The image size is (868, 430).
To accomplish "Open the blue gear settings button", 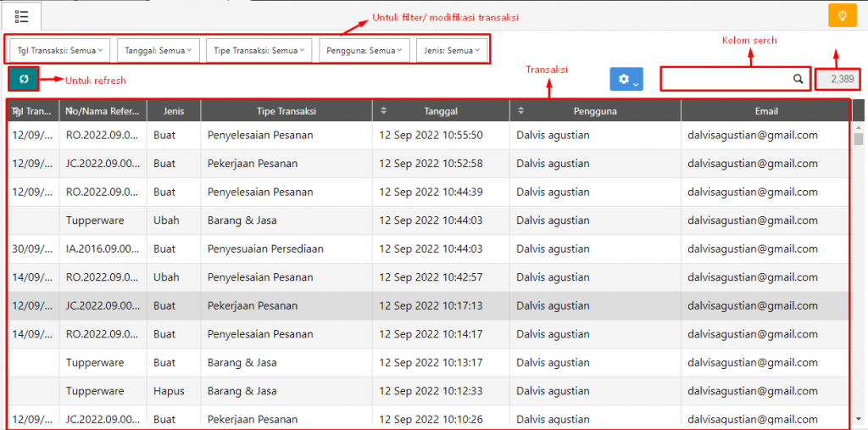I will click(626, 79).
